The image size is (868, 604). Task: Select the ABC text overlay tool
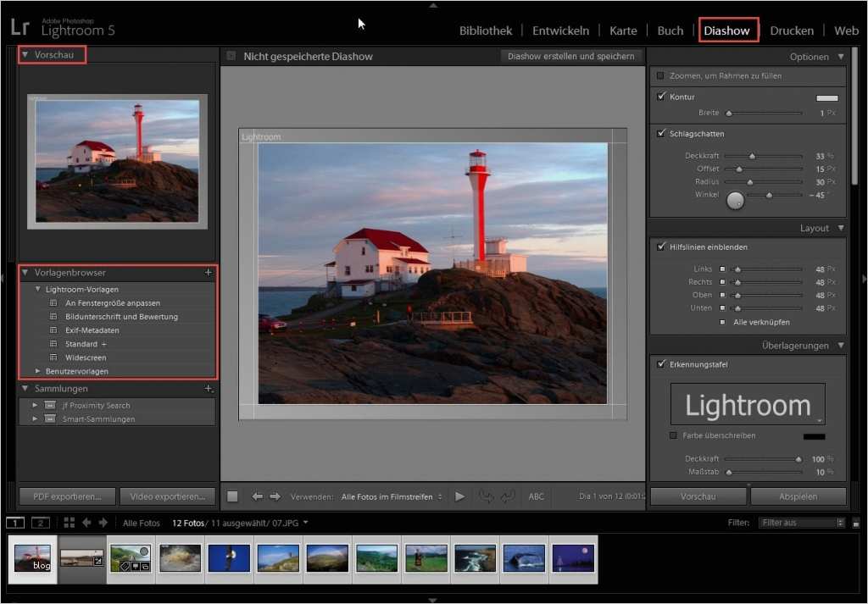click(536, 496)
